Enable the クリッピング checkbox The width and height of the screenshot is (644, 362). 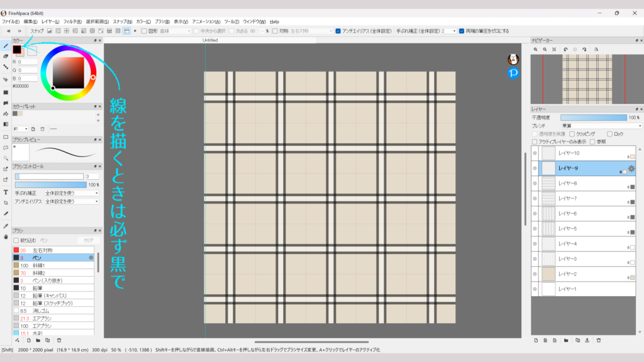click(x=572, y=134)
